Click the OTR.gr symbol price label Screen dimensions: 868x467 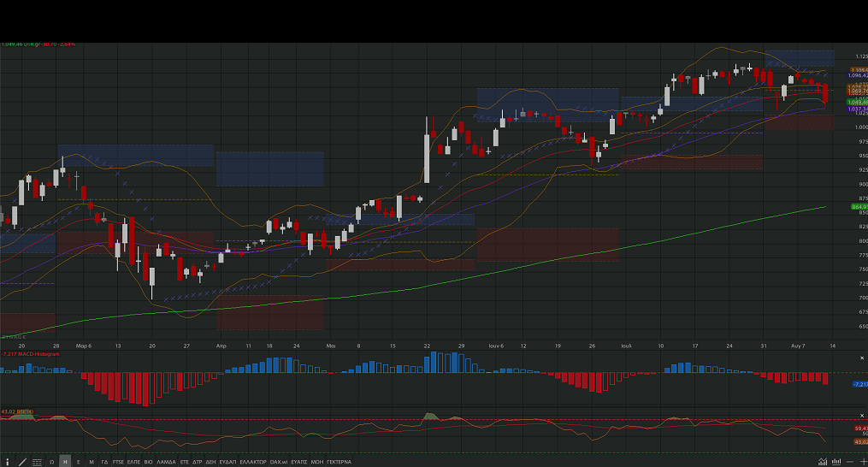click(x=38, y=44)
